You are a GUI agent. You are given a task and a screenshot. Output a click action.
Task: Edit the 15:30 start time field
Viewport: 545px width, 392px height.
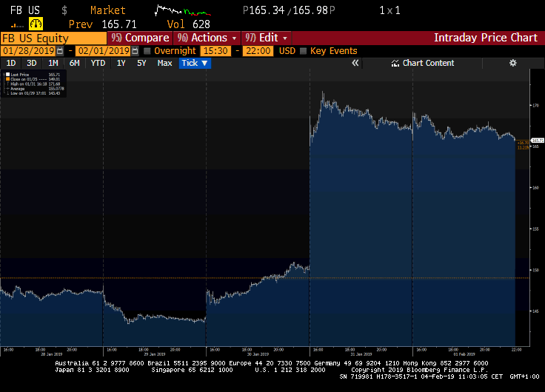tap(215, 51)
